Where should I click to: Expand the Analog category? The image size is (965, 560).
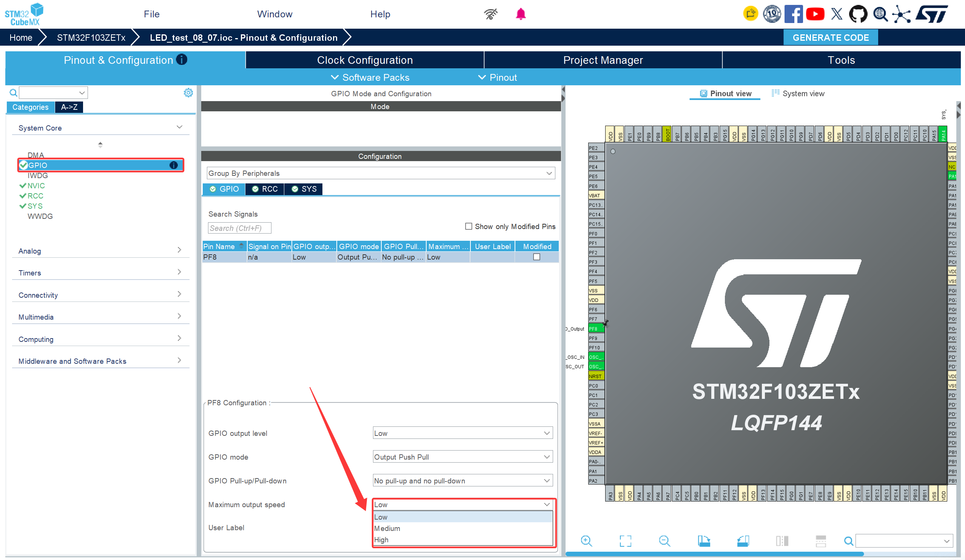click(179, 250)
